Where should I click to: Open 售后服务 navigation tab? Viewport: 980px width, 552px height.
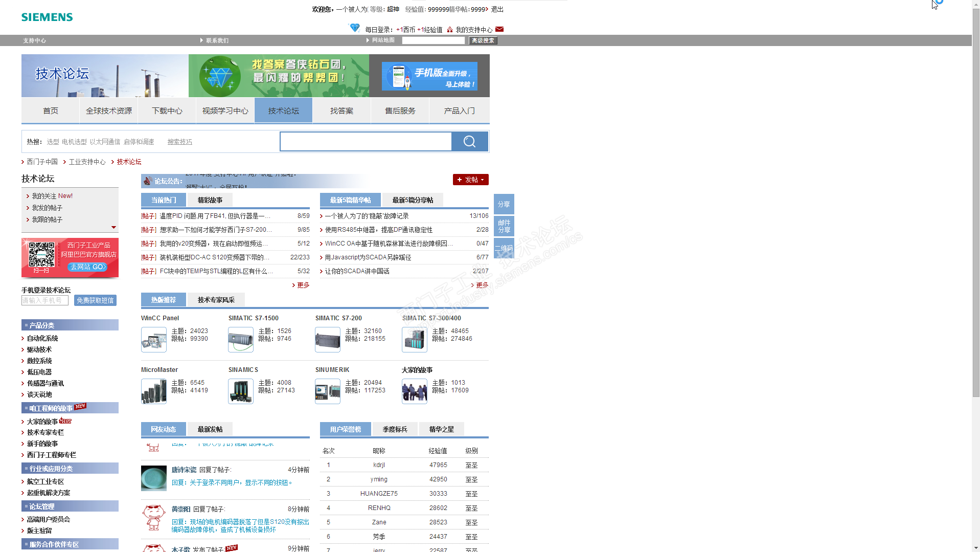(x=400, y=111)
